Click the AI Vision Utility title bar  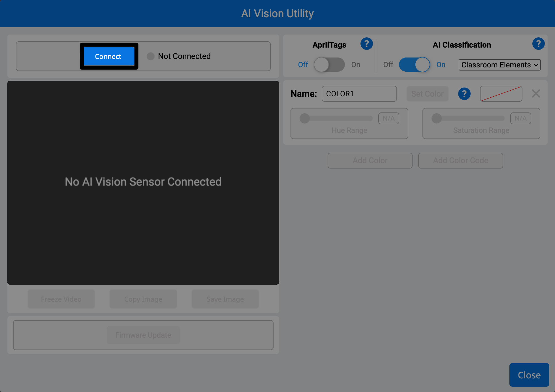277,13
